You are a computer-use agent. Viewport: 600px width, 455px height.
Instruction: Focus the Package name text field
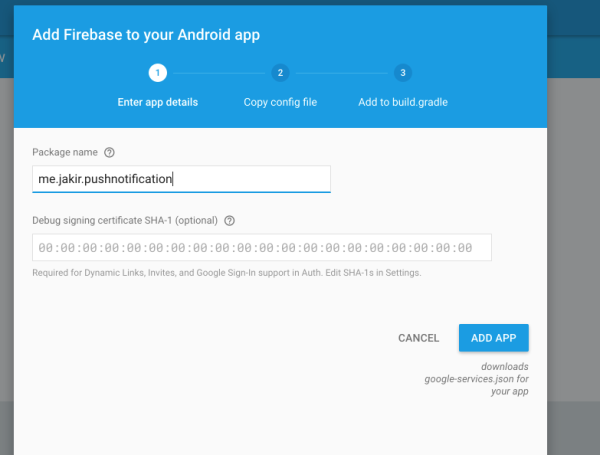click(x=180, y=179)
